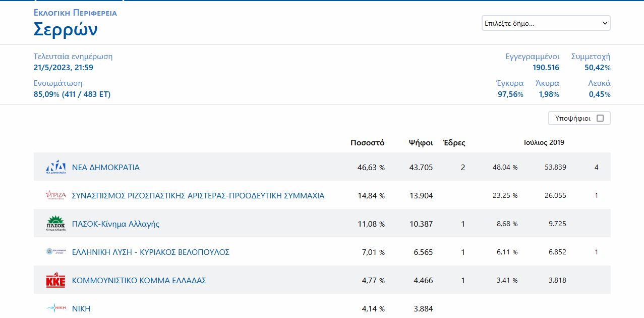This screenshot has width=644, height=318.
Task: Click the Υποψήφιοι button label
Action: (x=572, y=118)
